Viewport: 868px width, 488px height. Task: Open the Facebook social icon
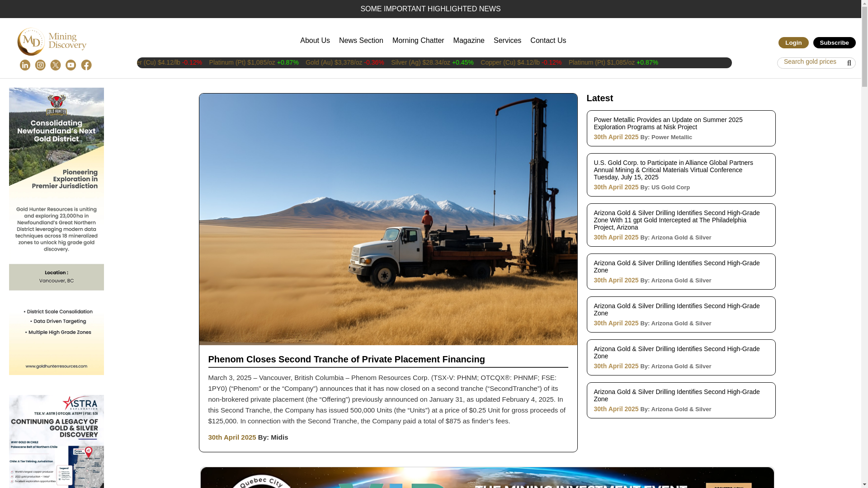pyautogui.click(x=86, y=65)
